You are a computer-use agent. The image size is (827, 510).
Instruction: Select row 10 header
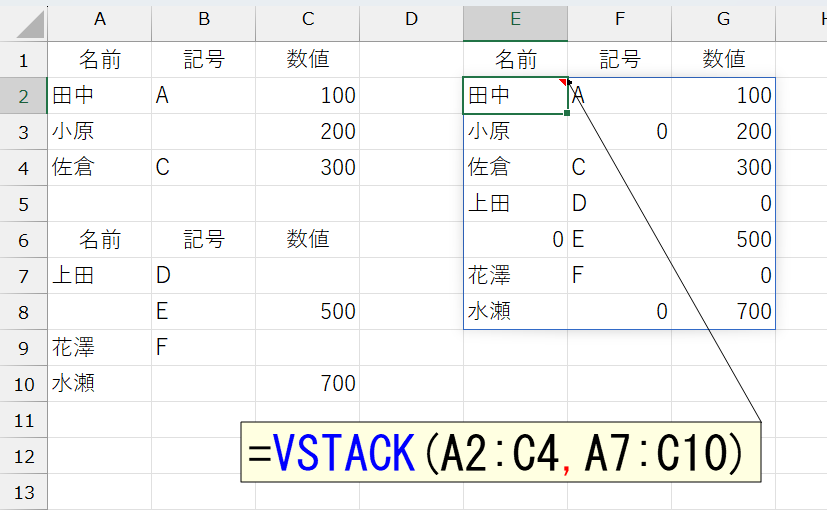click(23, 384)
